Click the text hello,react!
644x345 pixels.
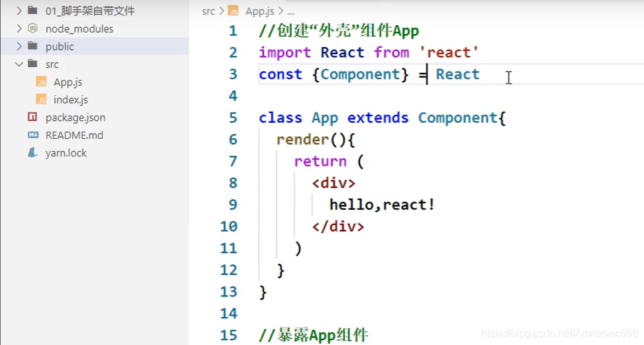click(x=382, y=205)
